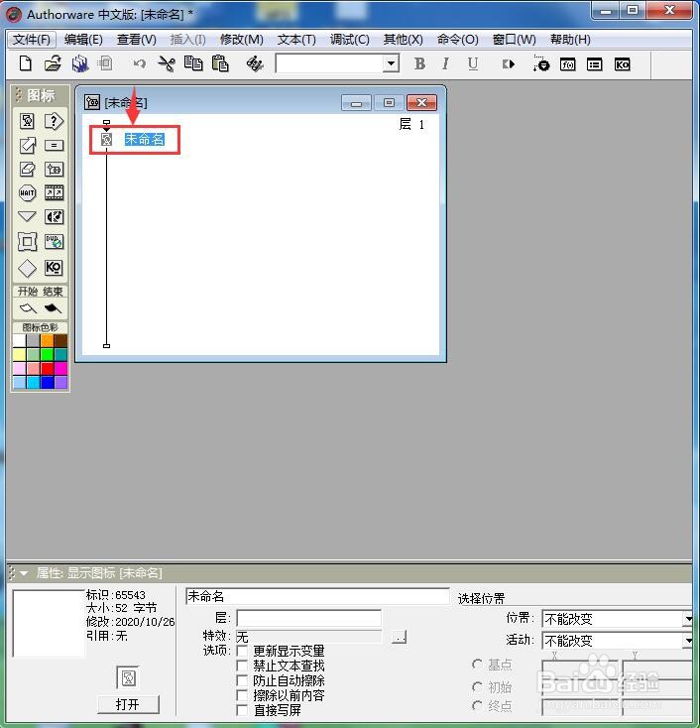
Task: Open the 查看(V) menu
Action: click(x=137, y=40)
